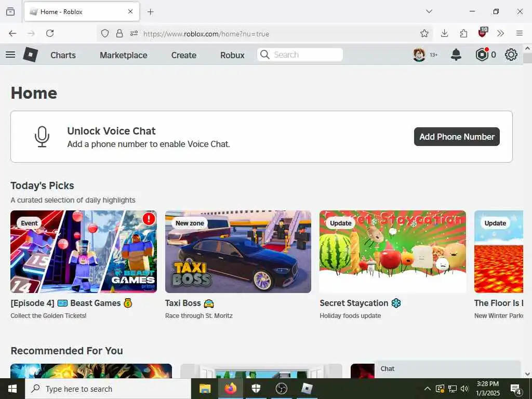Click the Add Phone Number button
This screenshot has height=399, width=532.
click(x=457, y=137)
